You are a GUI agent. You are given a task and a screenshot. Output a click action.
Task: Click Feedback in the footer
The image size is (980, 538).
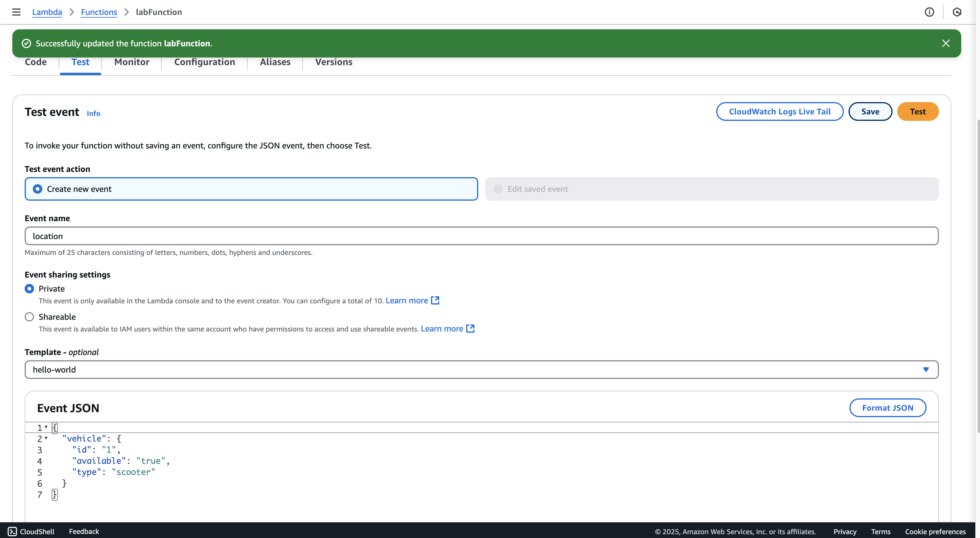point(84,532)
